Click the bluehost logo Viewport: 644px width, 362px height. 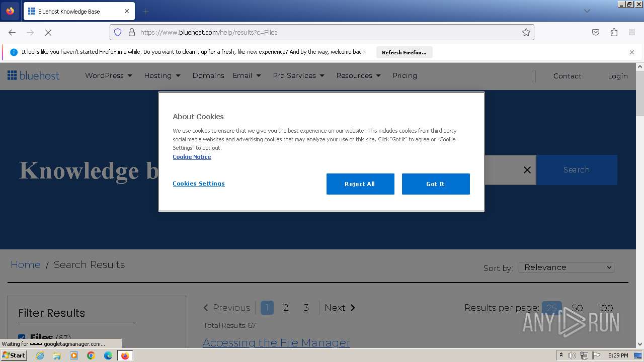(x=33, y=75)
